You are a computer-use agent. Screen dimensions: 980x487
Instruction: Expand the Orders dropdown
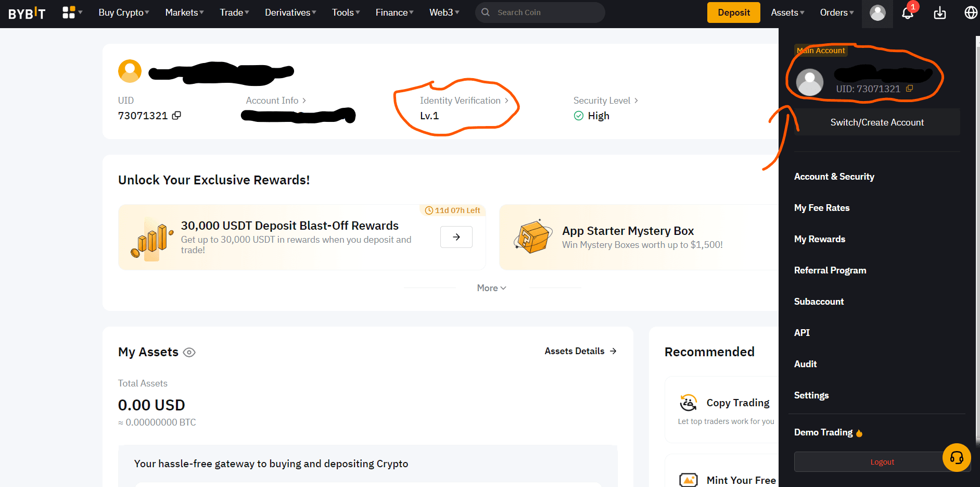(x=837, y=13)
